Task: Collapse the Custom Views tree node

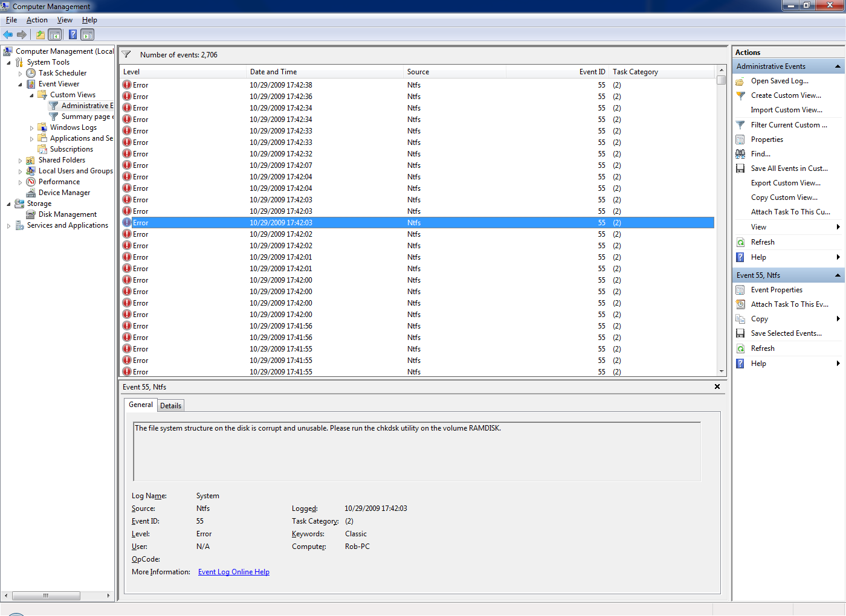Action: pos(31,95)
